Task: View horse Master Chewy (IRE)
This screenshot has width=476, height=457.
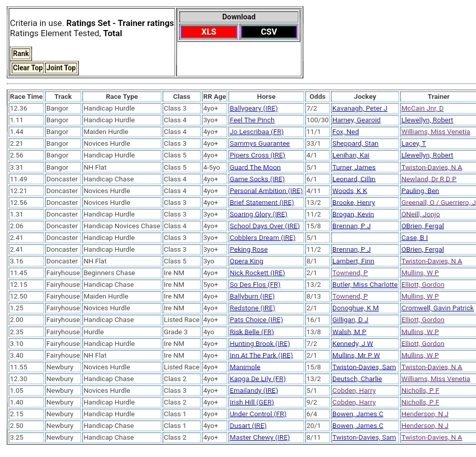Action: [259, 438]
